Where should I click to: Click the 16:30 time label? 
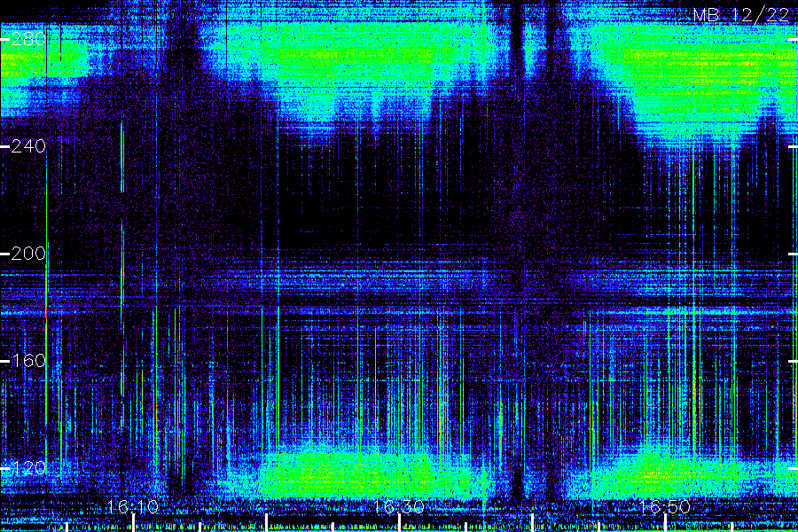(x=398, y=506)
